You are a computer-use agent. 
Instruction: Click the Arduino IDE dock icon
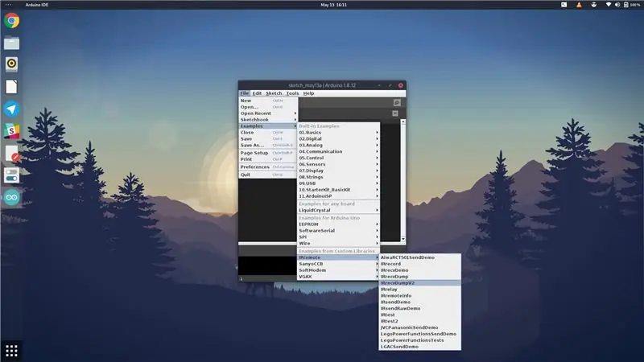pos(11,197)
